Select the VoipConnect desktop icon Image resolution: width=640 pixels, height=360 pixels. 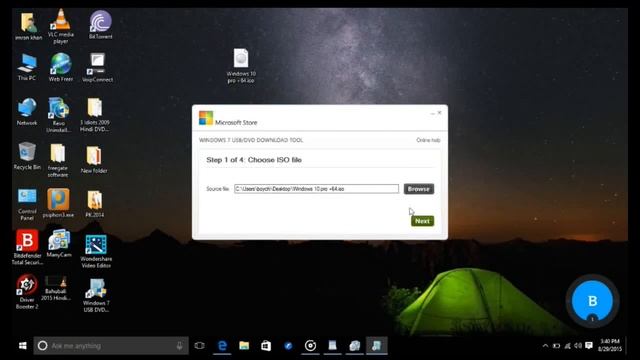click(x=97, y=68)
